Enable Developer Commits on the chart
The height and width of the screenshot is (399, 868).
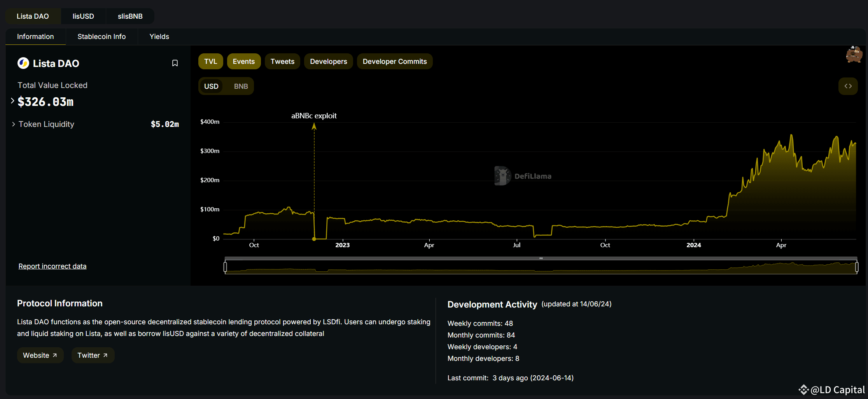coord(394,62)
